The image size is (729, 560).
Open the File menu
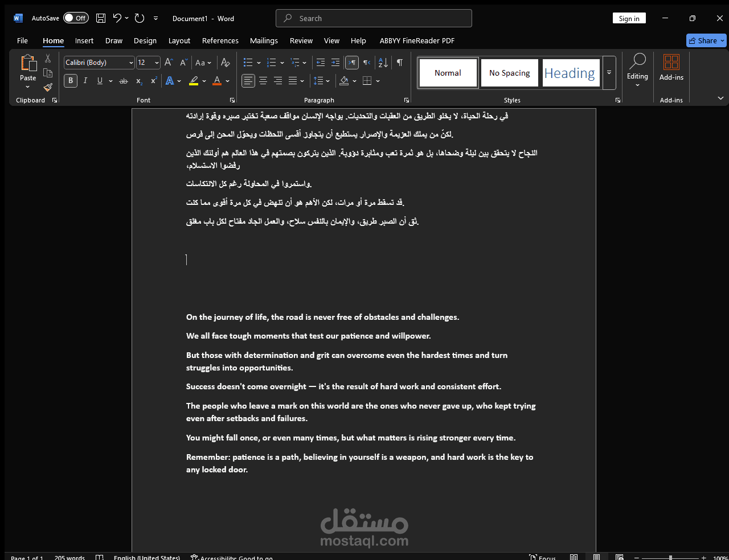(23, 40)
